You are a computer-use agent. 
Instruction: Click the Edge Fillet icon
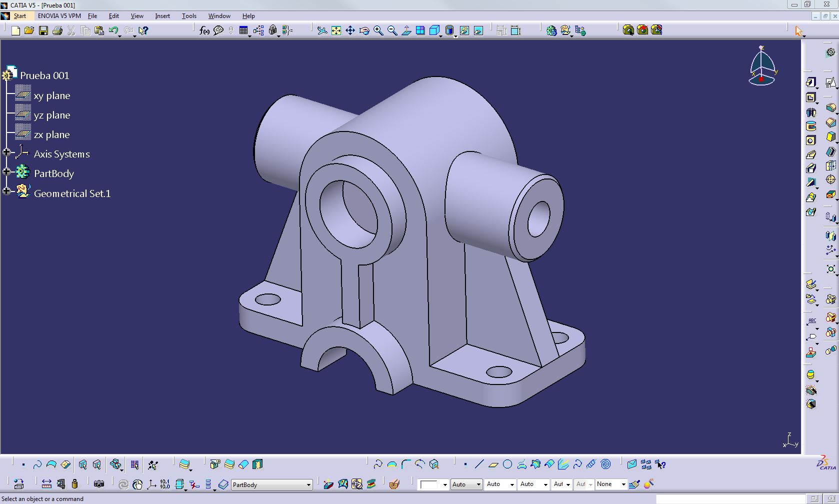tap(831, 108)
